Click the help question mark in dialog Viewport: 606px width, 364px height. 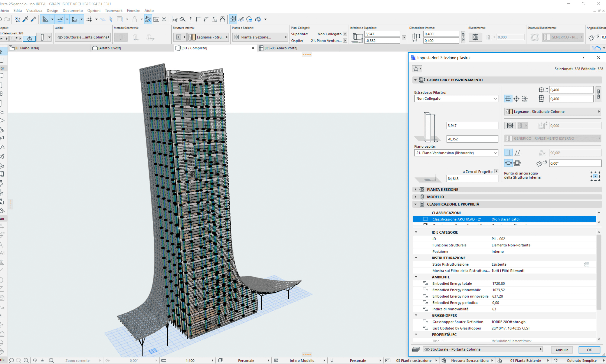point(583,57)
